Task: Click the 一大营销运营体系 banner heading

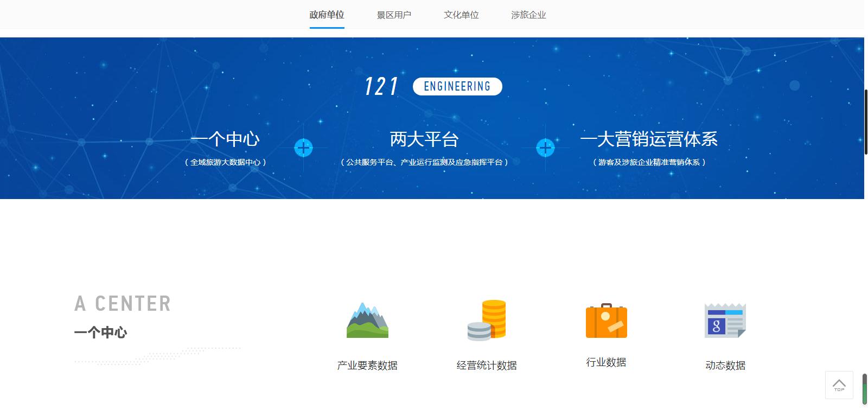Action: [649, 139]
